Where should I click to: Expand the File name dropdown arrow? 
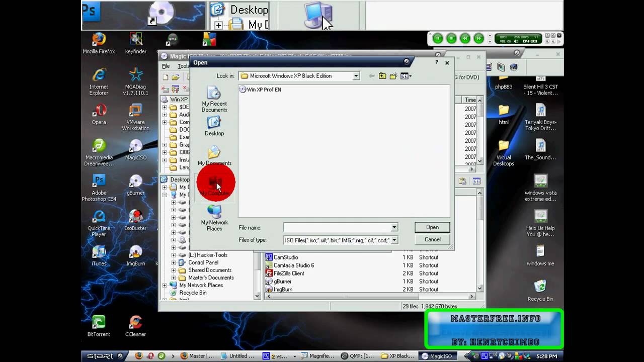(394, 227)
